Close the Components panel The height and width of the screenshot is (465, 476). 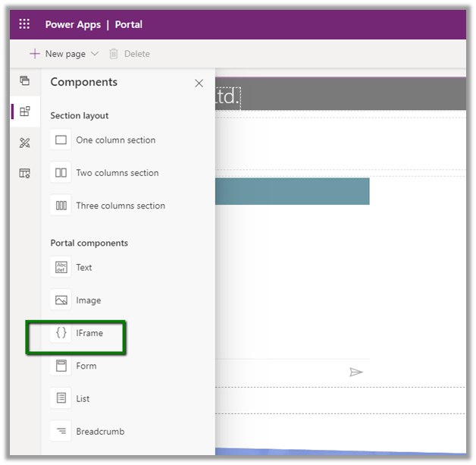(x=199, y=83)
